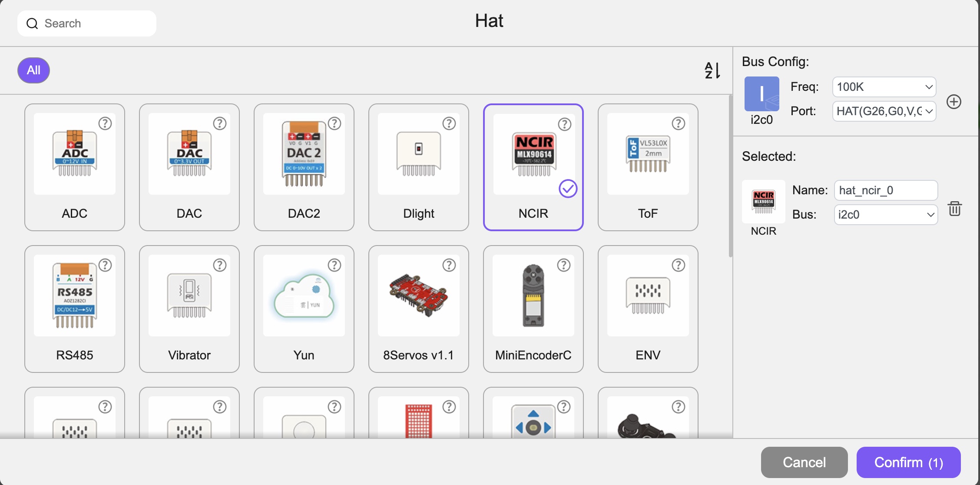Open help for the Yun hat

tap(334, 265)
